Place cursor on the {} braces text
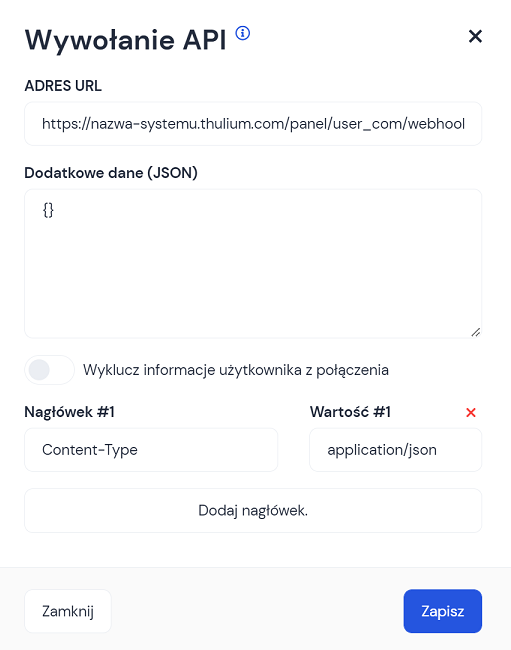The image size is (511, 650). (x=48, y=210)
